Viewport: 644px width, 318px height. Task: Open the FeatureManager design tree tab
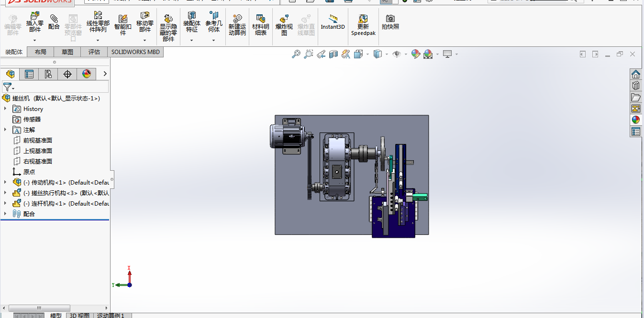(x=10, y=74)
